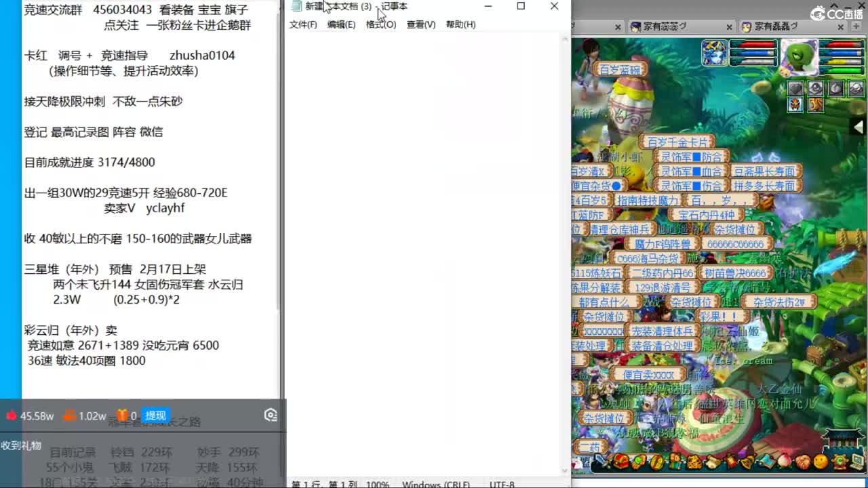Open the blue scroll map icon

pyautogui.click(x=767, y=462)
